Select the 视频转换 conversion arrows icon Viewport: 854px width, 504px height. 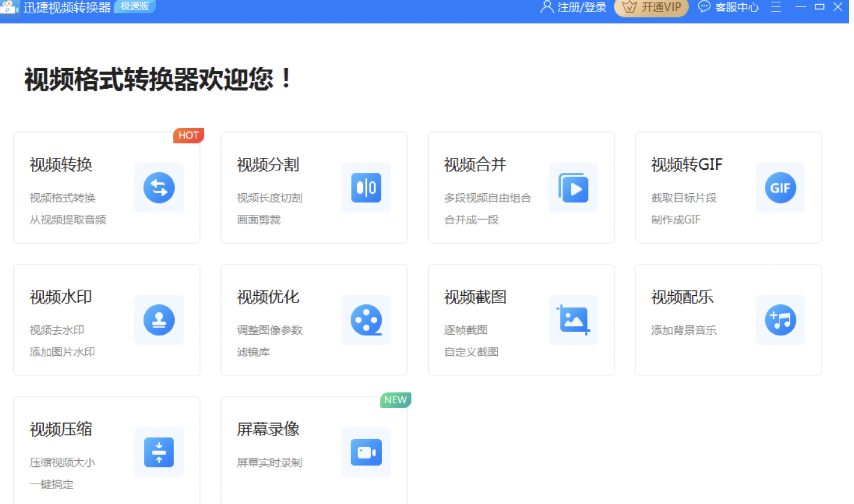click(x=159, y=188)
